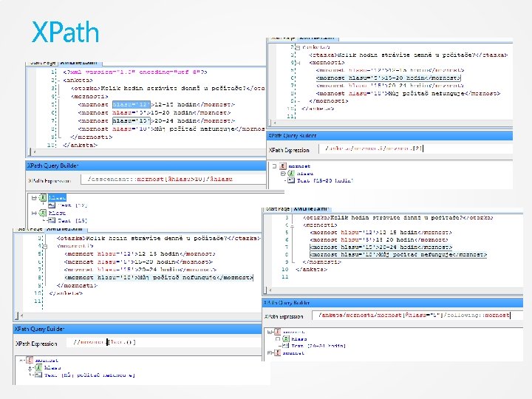Image resolution: width=532 pixels, height=399 pixels.
Task: Click XPath Query Builder header above moznost[2] query
Action: point(390,135)
